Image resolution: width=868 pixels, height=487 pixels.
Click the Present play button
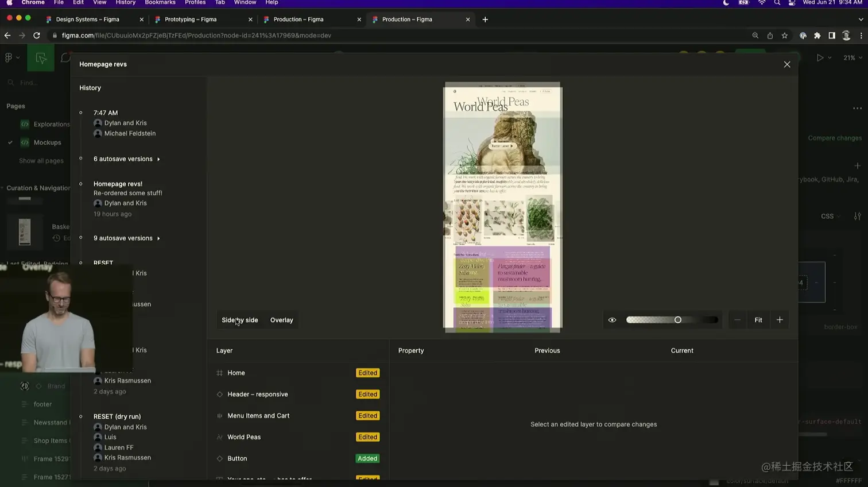820,57
